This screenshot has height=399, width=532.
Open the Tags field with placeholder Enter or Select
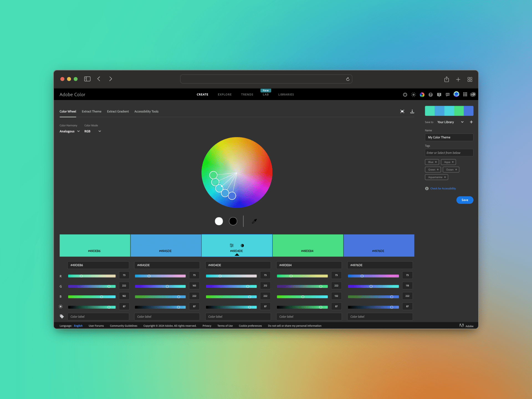449,153
